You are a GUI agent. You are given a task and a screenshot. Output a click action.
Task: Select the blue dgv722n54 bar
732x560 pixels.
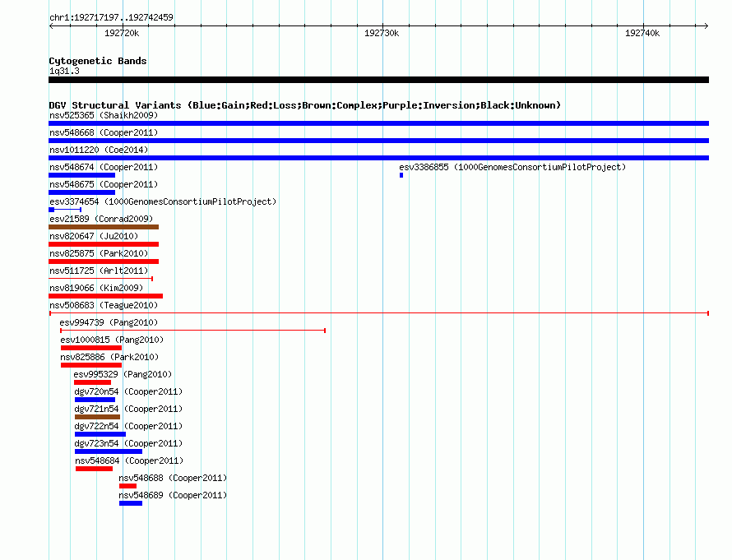tap(100, 434)
